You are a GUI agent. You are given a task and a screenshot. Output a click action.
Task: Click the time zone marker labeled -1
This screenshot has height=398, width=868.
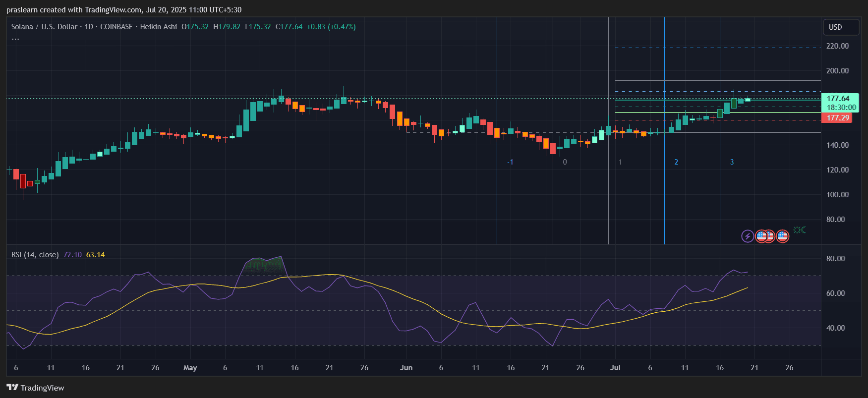pos(510,162)
